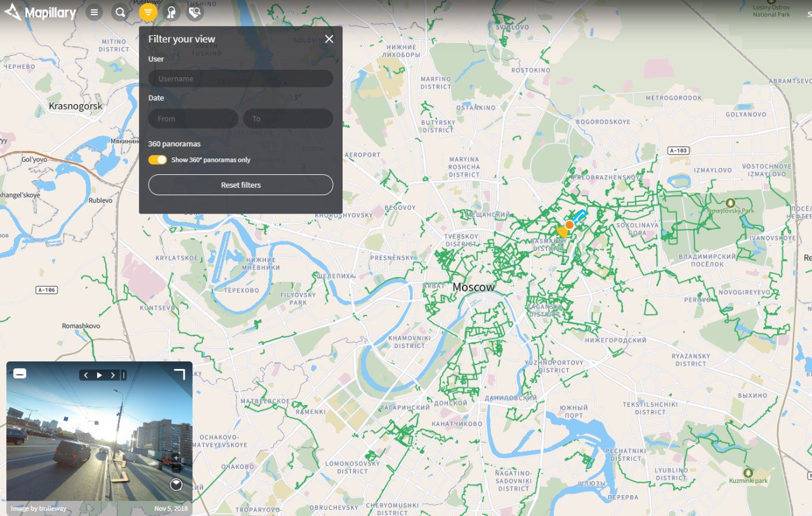Click the A-106 road shield
The height and width of the screenshot is (516, 812).
point(47,290)
